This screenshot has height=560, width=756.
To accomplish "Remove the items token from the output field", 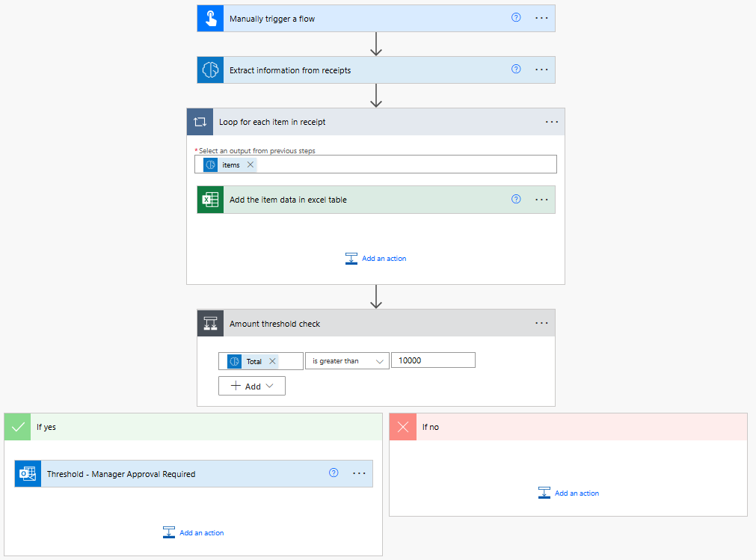I will [249, 164].
